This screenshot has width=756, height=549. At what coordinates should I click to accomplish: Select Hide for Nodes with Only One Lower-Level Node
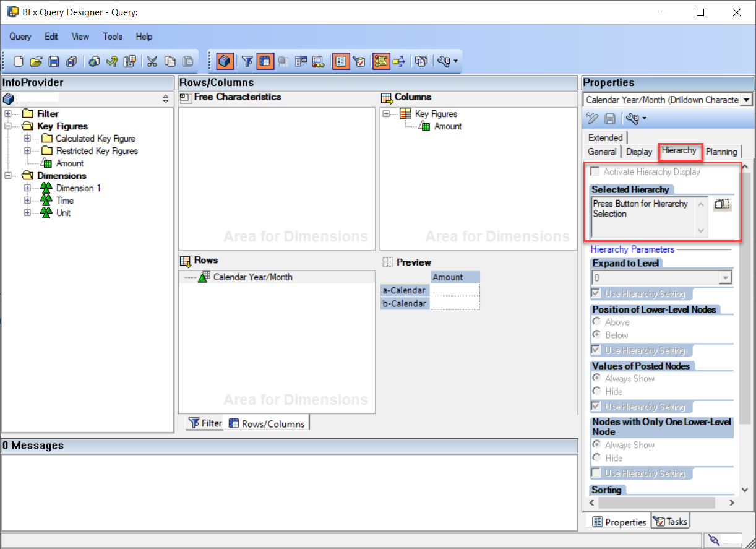596,458
